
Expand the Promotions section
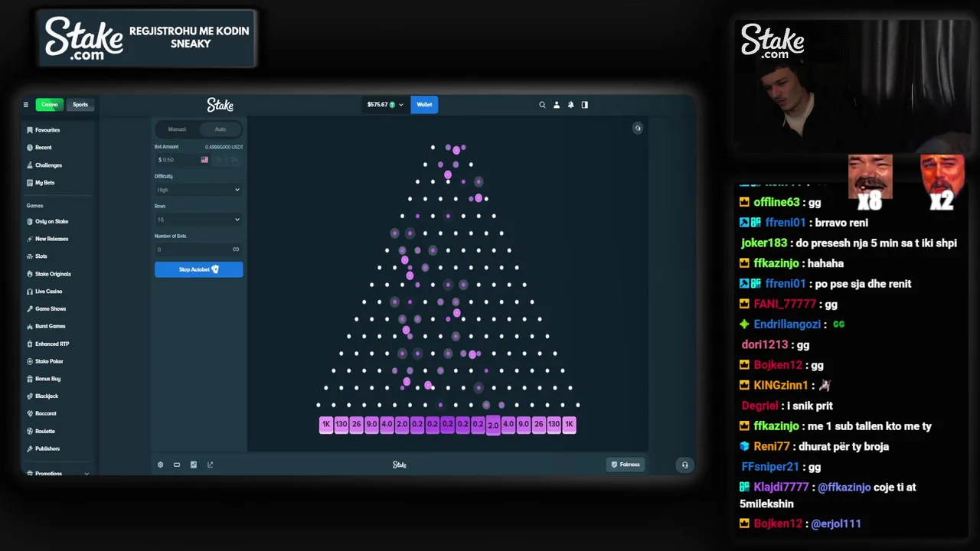click(57, 474)
